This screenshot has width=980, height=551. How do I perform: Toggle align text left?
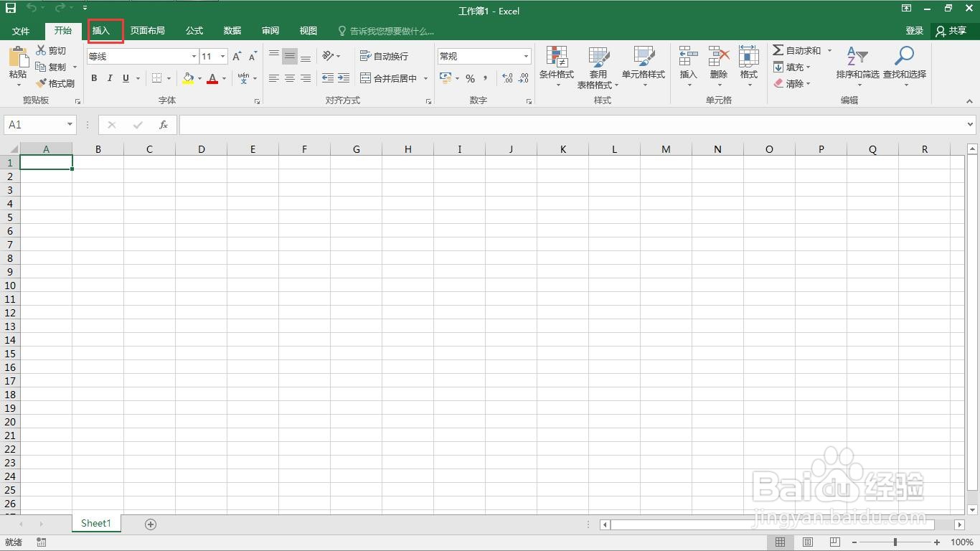(x=273, y=78)
